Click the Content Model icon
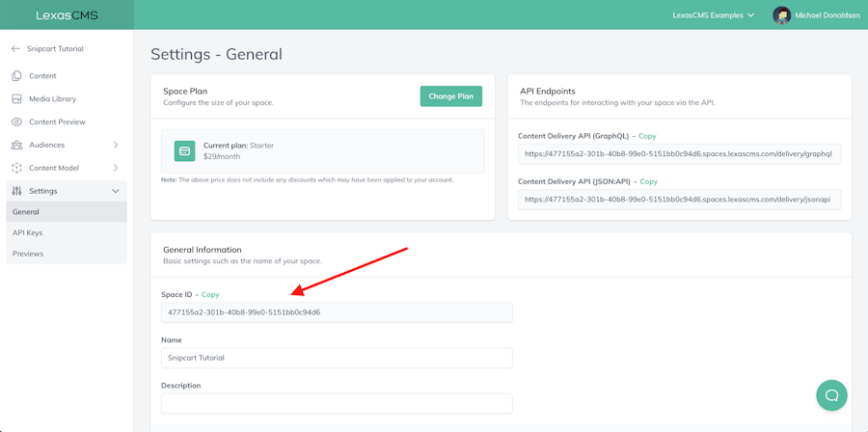The height and width of the screenshot is (432, 868). click(x=16, y=168)
